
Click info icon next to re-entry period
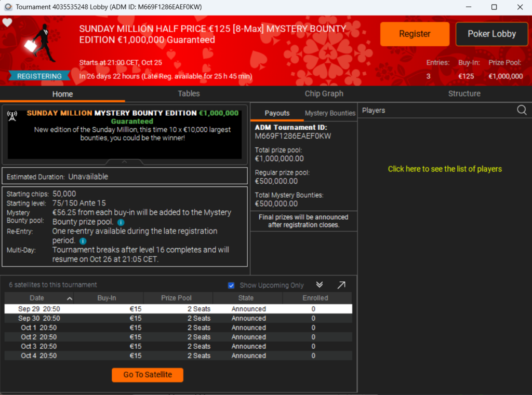tap(83, 241)
